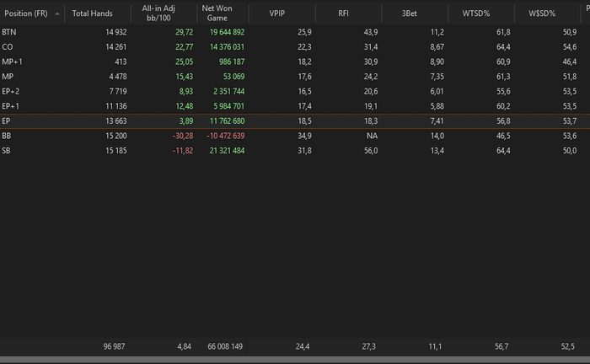Viewport: 590px width, 364px height.
Task: Click totals row hands 96 987
Action: 114,346
